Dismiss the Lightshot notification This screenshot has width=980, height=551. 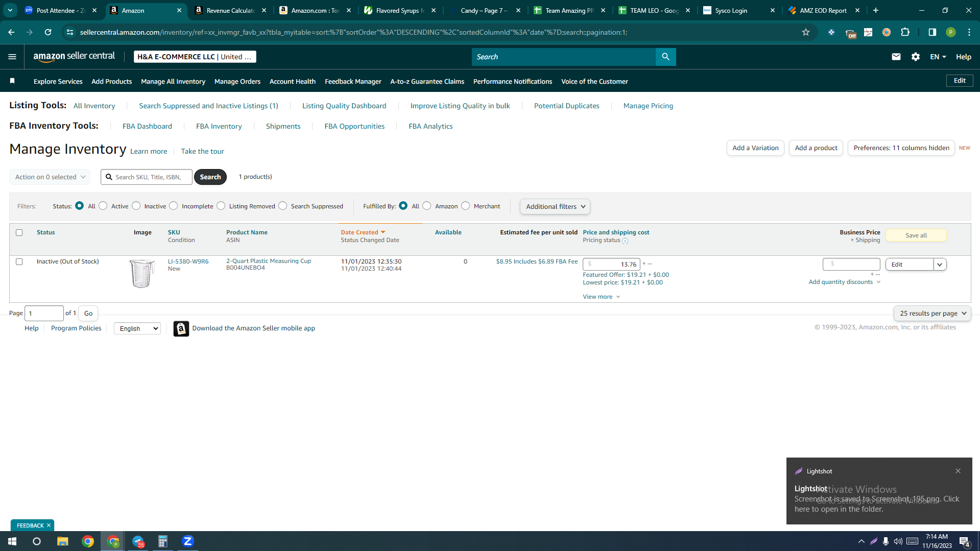[958, 471]
